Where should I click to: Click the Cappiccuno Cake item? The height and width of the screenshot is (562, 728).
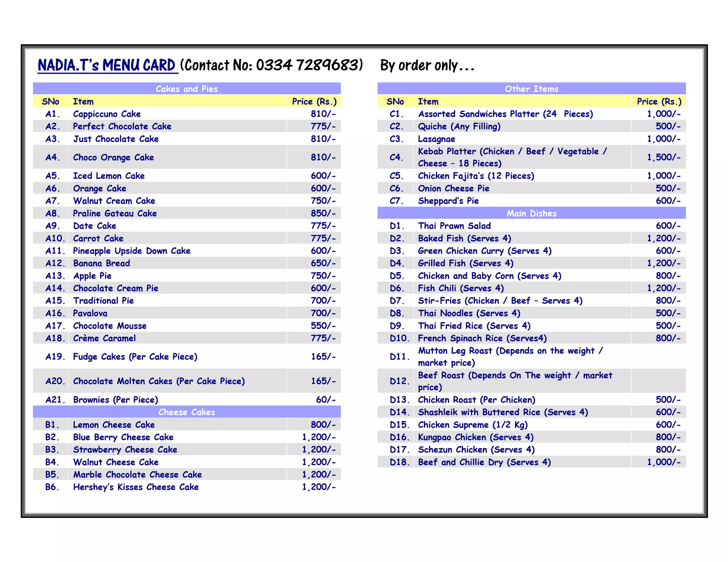pos(107,114)
